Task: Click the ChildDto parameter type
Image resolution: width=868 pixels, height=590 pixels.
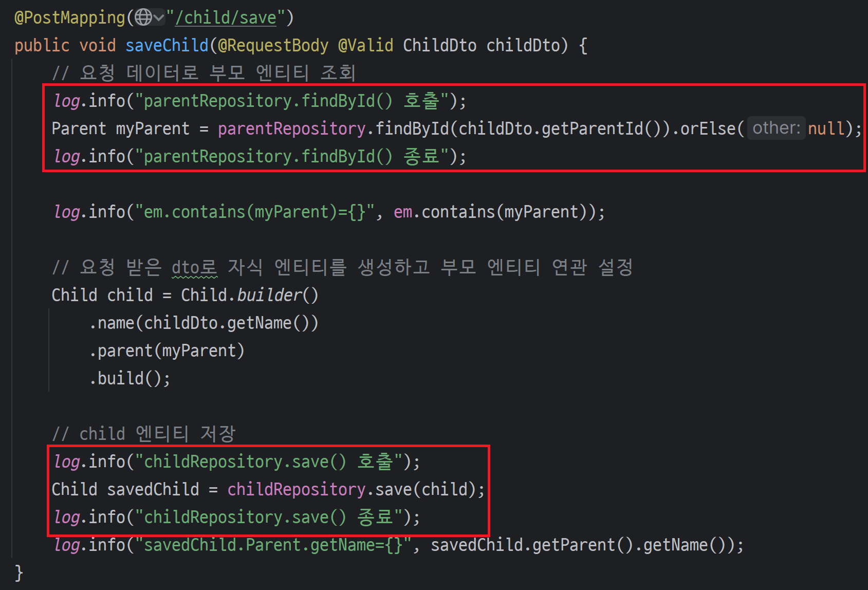Action: pyautogui.click(x=439, y=45)
